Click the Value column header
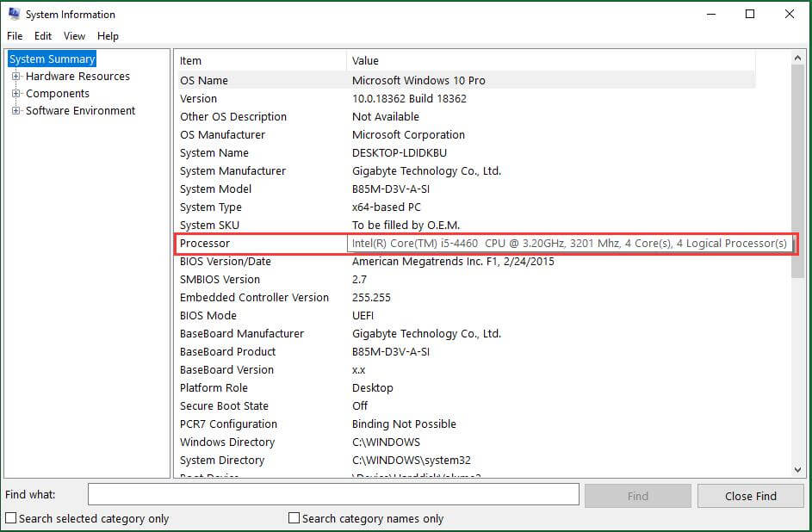 (x=551, y=60)
